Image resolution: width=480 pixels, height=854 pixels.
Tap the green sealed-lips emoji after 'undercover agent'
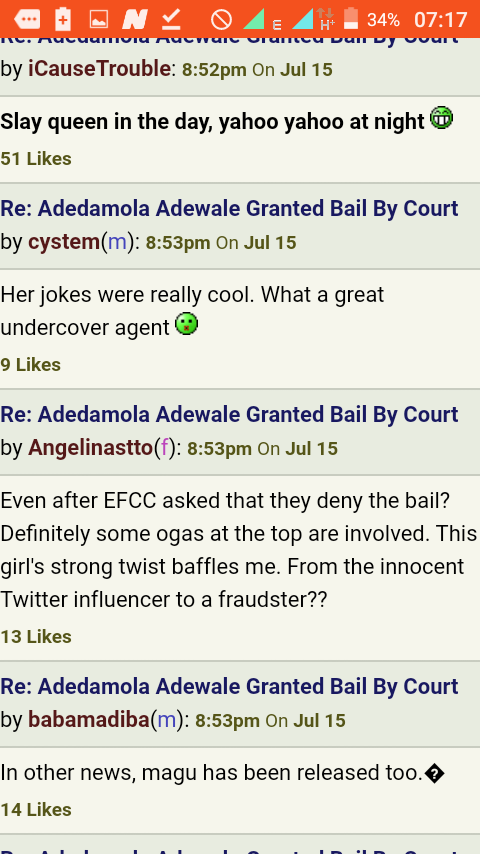click(x=186, y=325)
